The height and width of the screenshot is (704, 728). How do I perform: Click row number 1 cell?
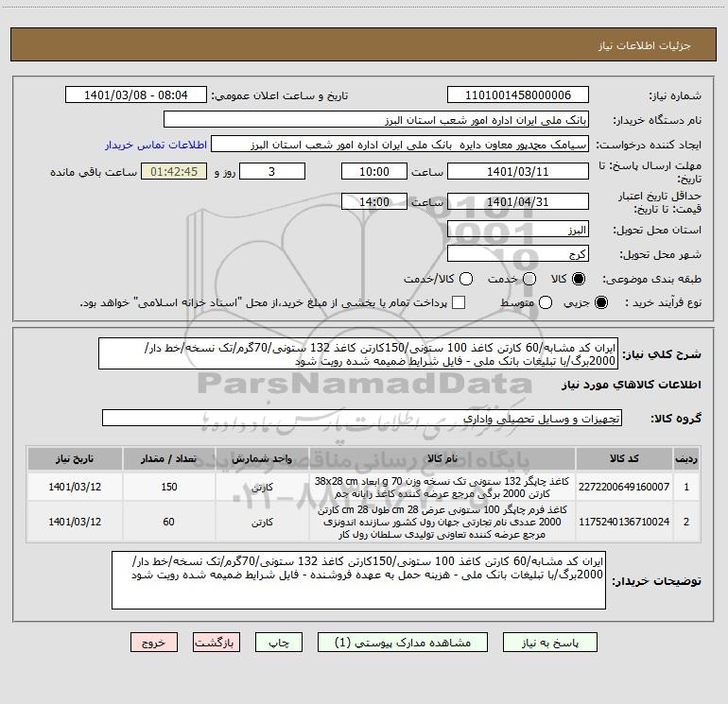pyautogui.click(x=686, y=487)
